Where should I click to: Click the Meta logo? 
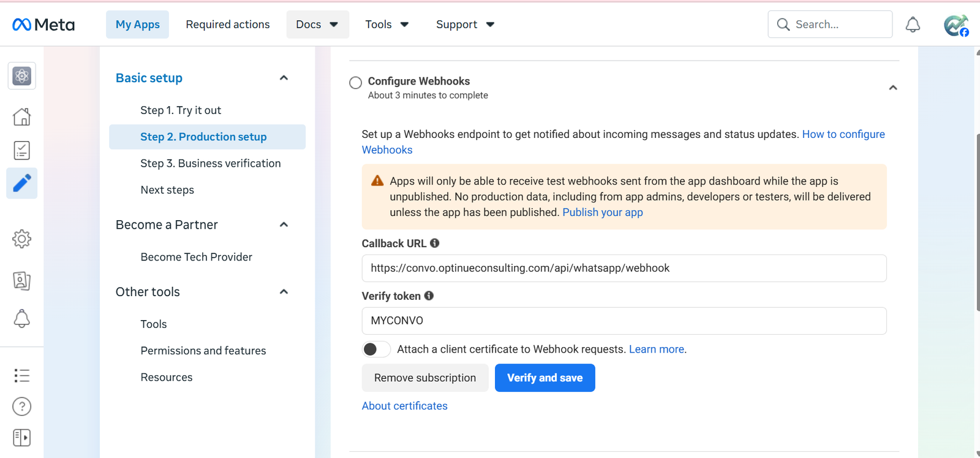click(43, 25)
